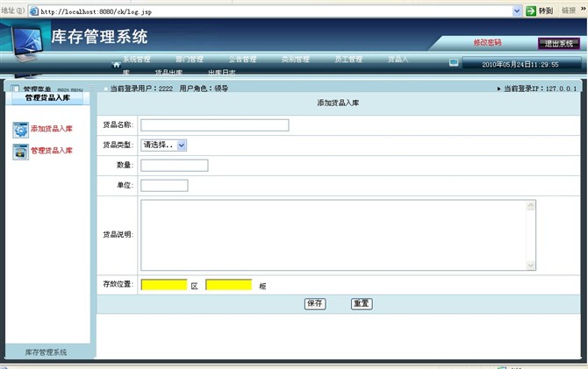Click the page icon in address bar

tap(34, 11)
